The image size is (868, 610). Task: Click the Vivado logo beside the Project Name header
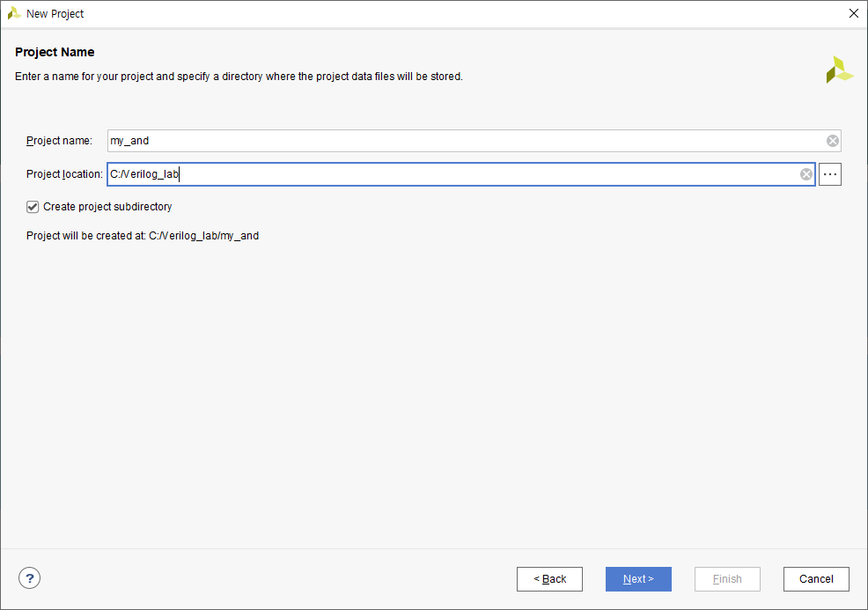(x=839, y=70)
